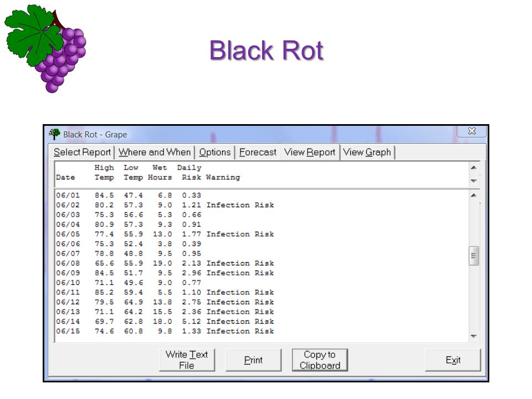
Task: Click Infection Risk on 06/02 row
Action: (240, 205)
